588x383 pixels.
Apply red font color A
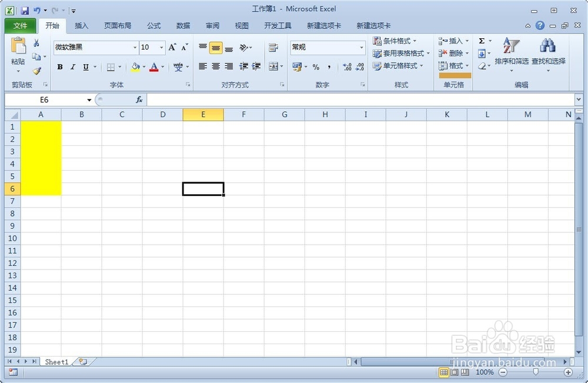click(153, 67)
